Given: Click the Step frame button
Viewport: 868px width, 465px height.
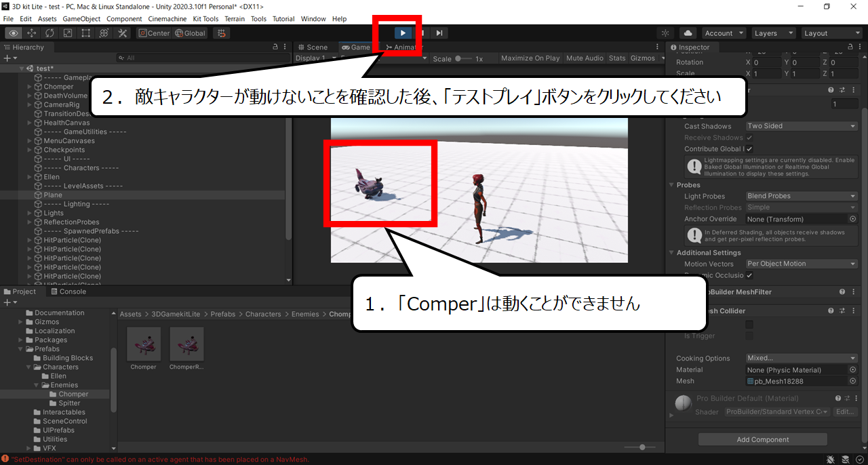Looking at the screenshot, I should (x=439, y=33).
